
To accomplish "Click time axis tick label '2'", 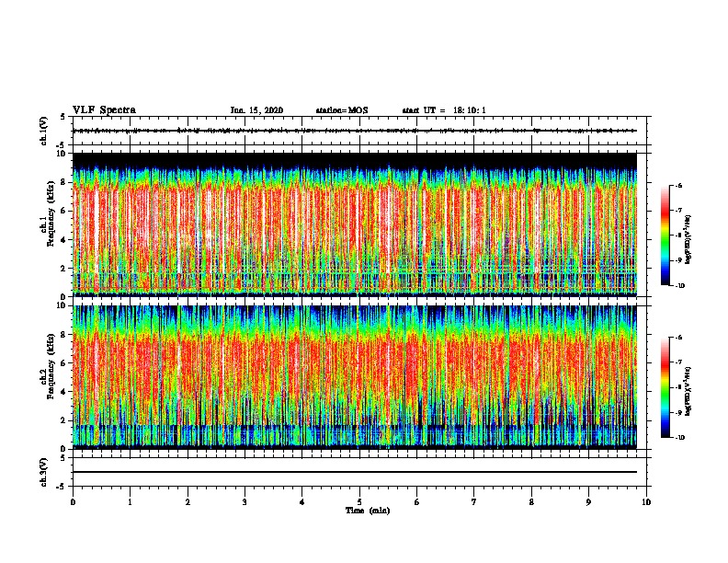I will click(x=188, y=502).
